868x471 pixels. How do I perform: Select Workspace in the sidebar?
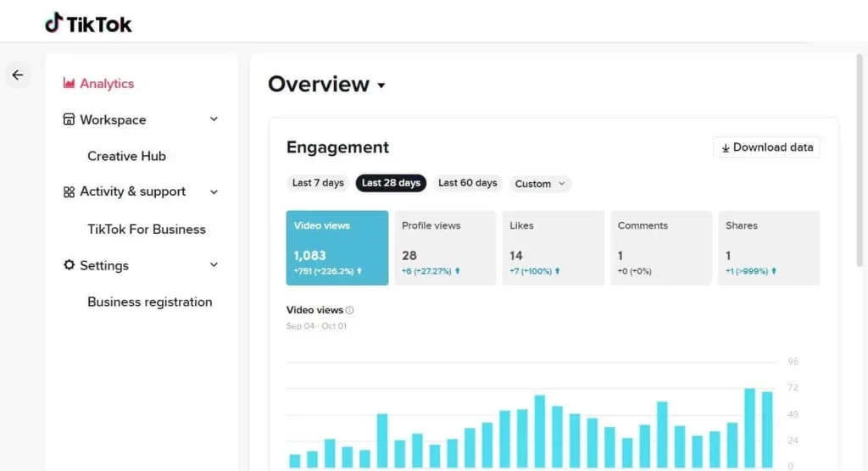pyautogui.click(x=113, y=119)
